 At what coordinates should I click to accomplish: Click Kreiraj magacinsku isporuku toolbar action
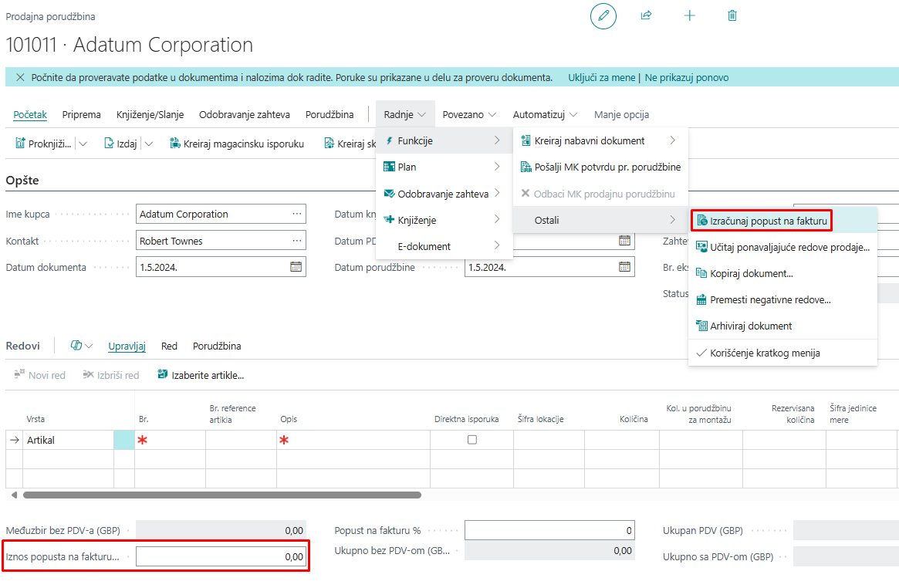tap(236, 144)
